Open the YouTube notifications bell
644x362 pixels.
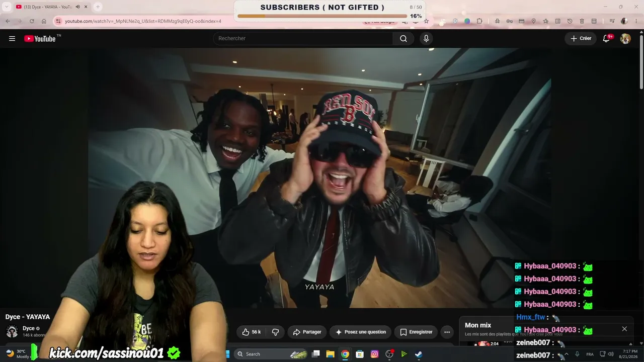click(607, 39)
